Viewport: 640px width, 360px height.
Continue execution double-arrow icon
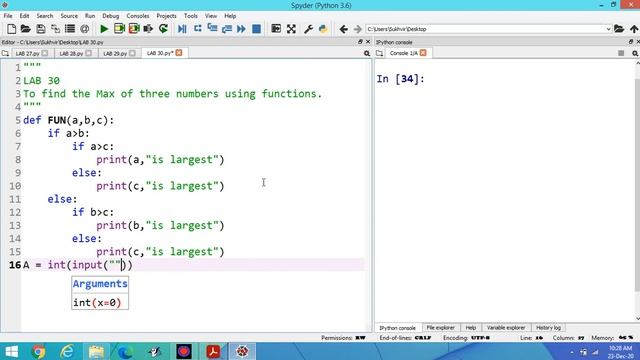click(241, 29)
